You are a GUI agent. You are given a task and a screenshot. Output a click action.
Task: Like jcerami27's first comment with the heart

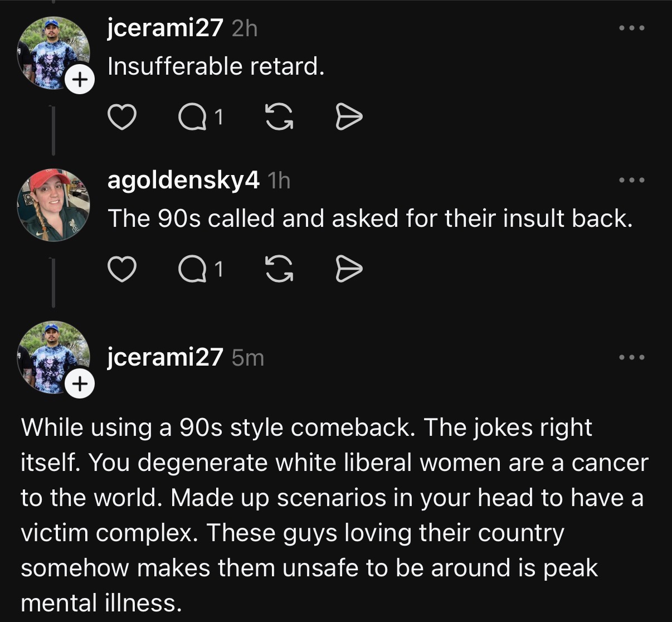(x=121, y=118)
